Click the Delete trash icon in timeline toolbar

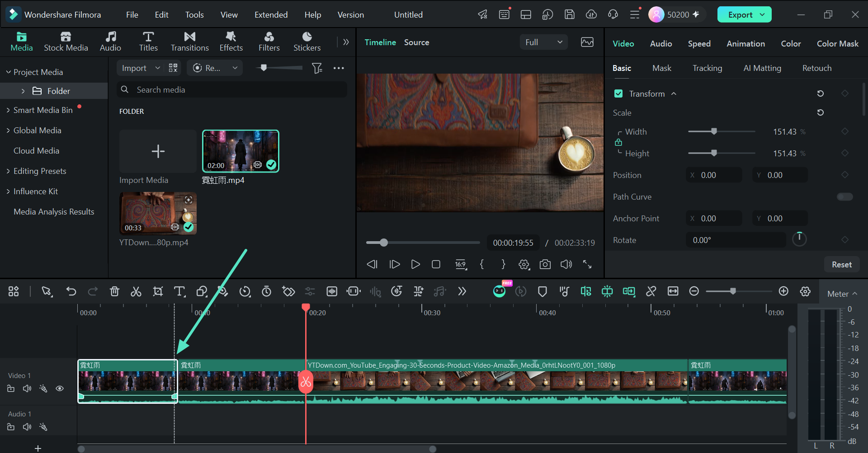pos(114,292)
